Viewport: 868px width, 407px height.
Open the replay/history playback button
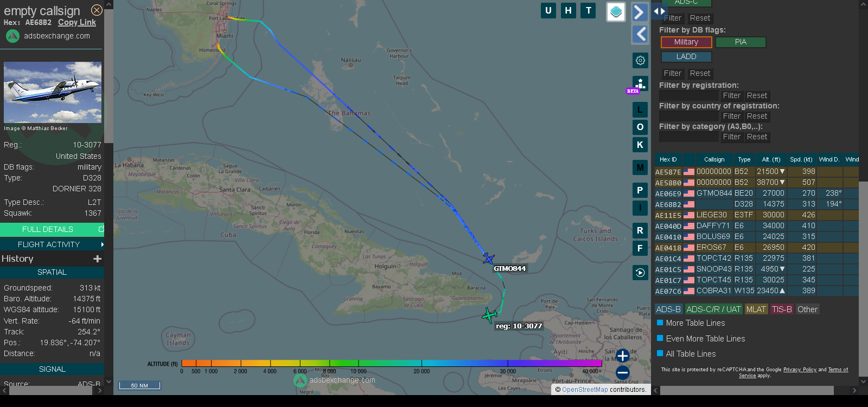coord(640,273)
